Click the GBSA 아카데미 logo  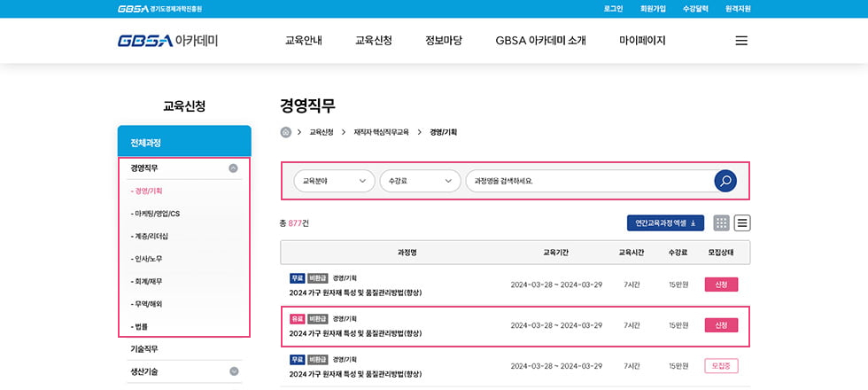(x=167, y=41)
